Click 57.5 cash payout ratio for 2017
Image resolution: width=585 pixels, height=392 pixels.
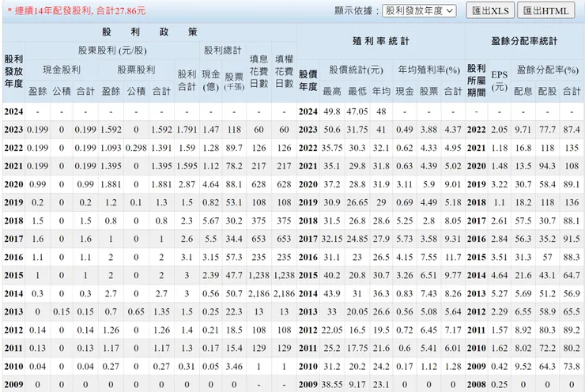point(523,220)
